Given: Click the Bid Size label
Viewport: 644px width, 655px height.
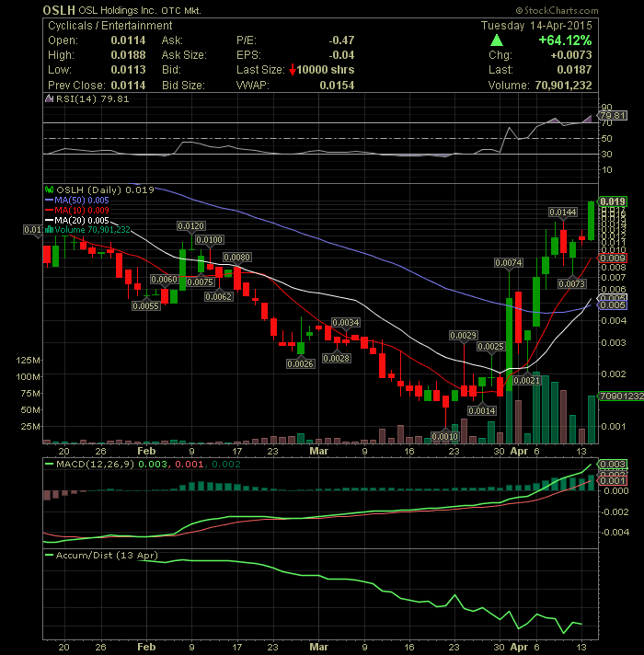Looking at the screenshot, I should coord(183,86).
